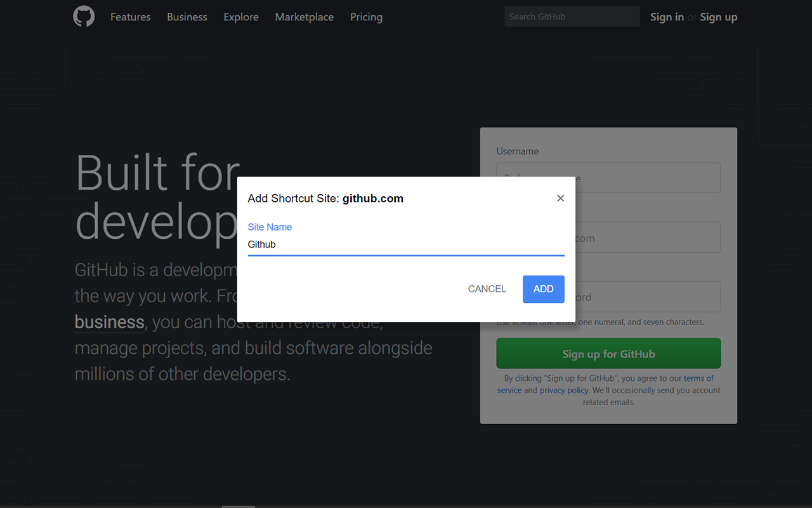The height and width of the screenshot is (508, 812).
Task: Click the green Sign up for GitHub button
Action: pos(608,354)
